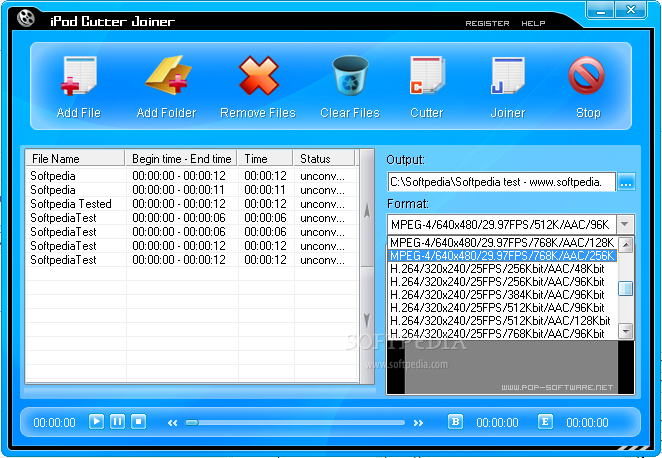Pick H.264/320x240/25FPS/512Kbit/AAC/96Kbit option
Image resolution: width=662 pixels, height=458 pixels.
click(x=502, y=308)
